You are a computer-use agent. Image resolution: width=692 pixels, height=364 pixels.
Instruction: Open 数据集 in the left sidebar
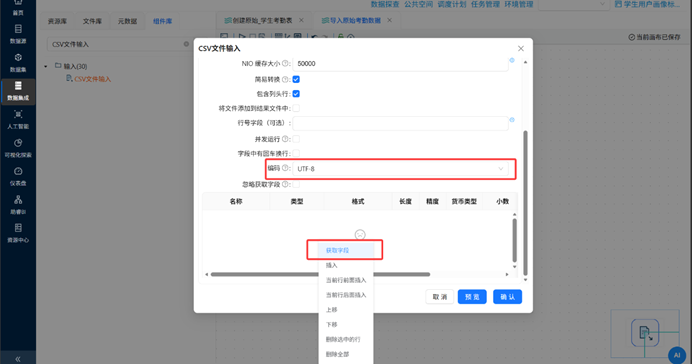pos(18,63)
